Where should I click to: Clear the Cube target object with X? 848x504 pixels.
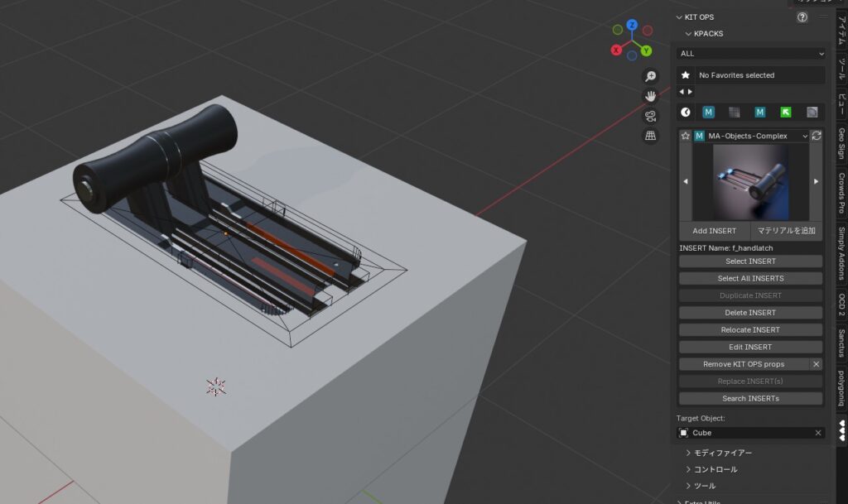(817, 433)
